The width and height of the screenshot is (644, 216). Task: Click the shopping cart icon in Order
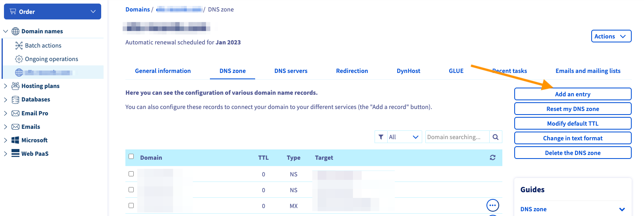[13, 11]
